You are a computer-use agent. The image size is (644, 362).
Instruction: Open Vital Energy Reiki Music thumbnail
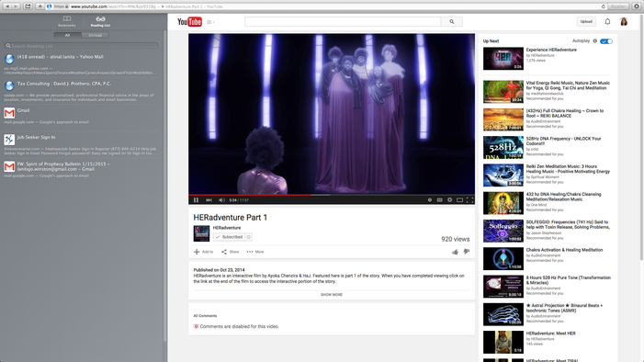pyautogui.click(x=503, y=92)
